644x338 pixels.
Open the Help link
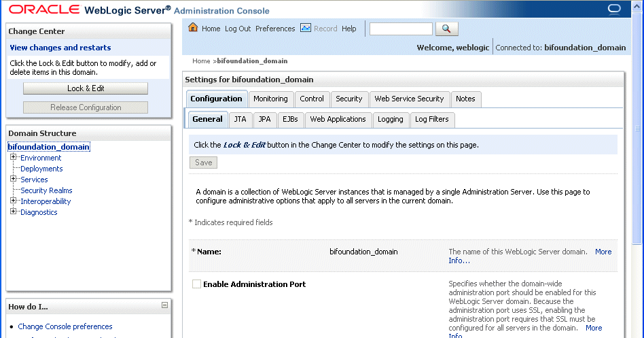click(x=349, y=29)
